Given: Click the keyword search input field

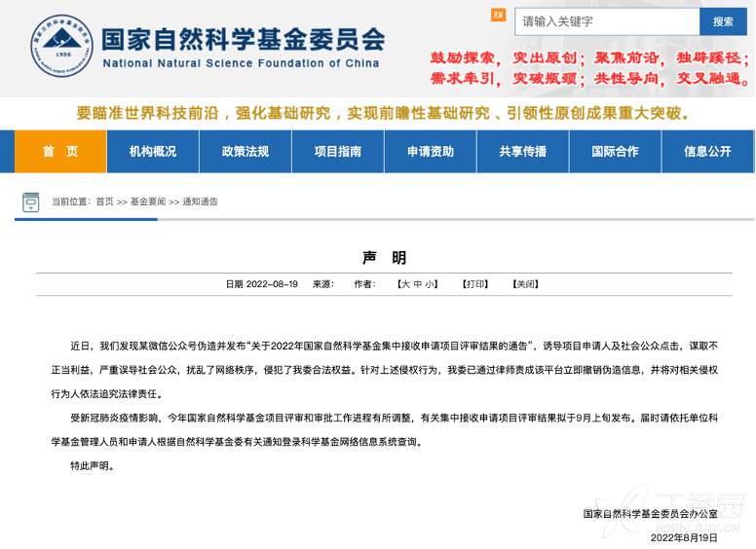Looking at the screenshot, I should [608, 21].
